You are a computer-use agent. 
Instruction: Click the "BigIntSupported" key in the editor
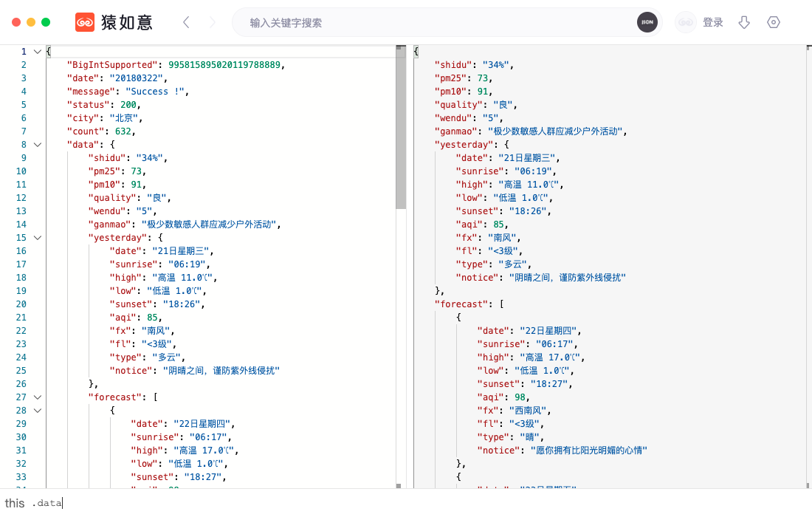click(112, 65)
